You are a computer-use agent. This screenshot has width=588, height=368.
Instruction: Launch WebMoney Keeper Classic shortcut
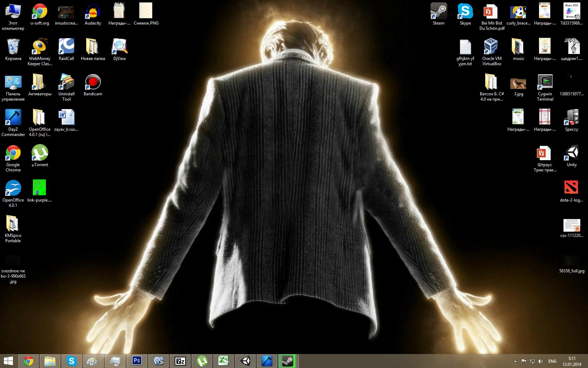(40, 52)
